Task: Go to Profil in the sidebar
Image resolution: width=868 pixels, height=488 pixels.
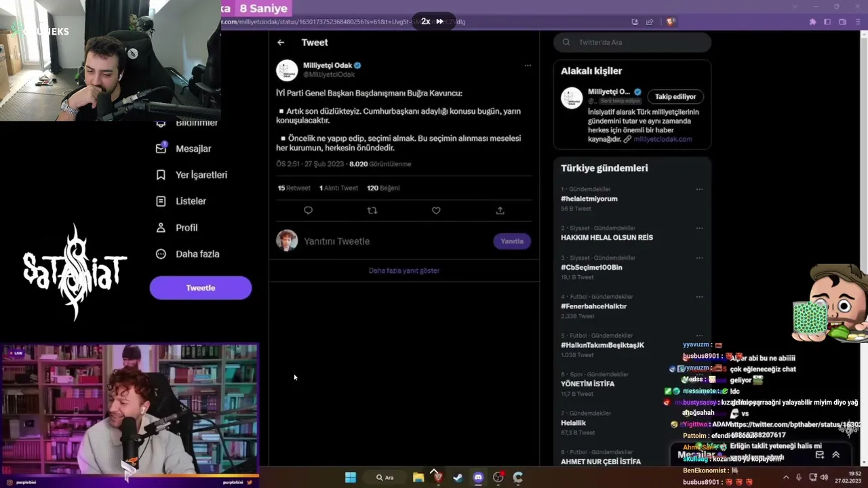Action: [177, 228]
